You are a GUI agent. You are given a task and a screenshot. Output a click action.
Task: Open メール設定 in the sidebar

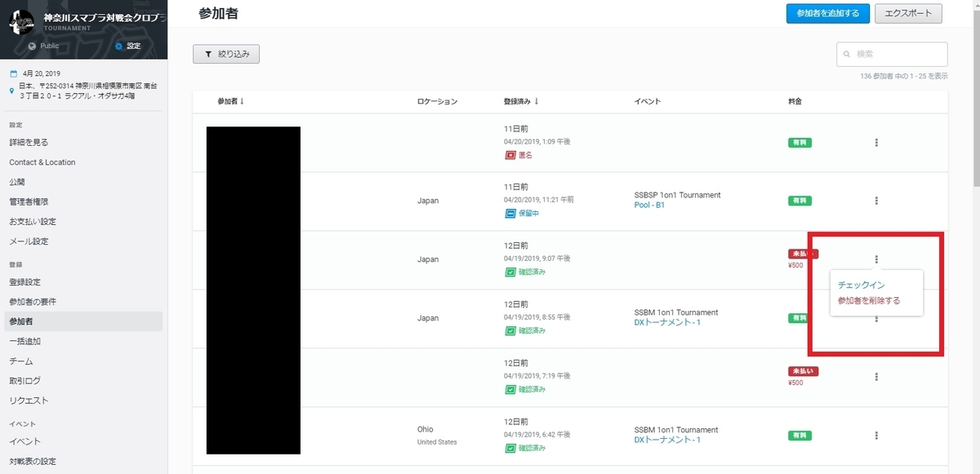[29, 241]
